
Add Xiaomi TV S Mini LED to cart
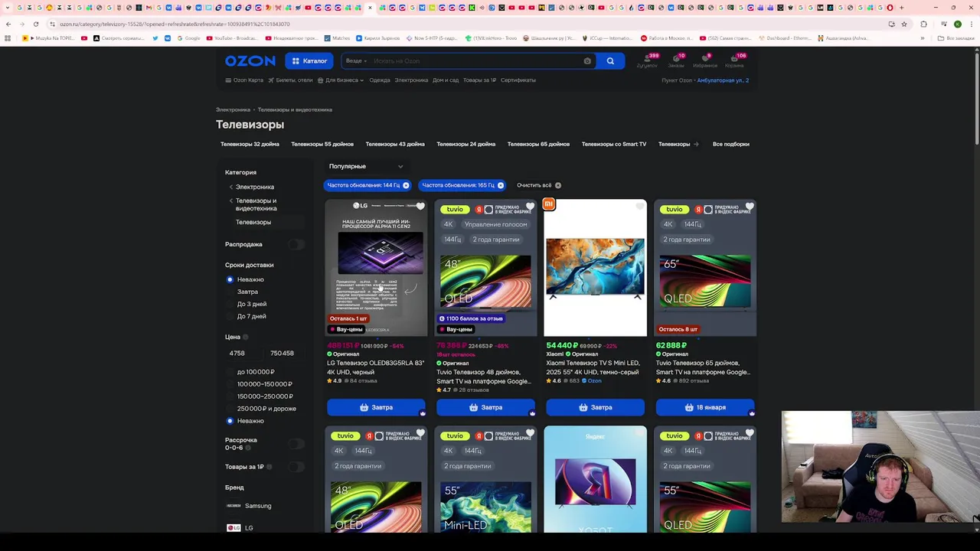(595, 408)
